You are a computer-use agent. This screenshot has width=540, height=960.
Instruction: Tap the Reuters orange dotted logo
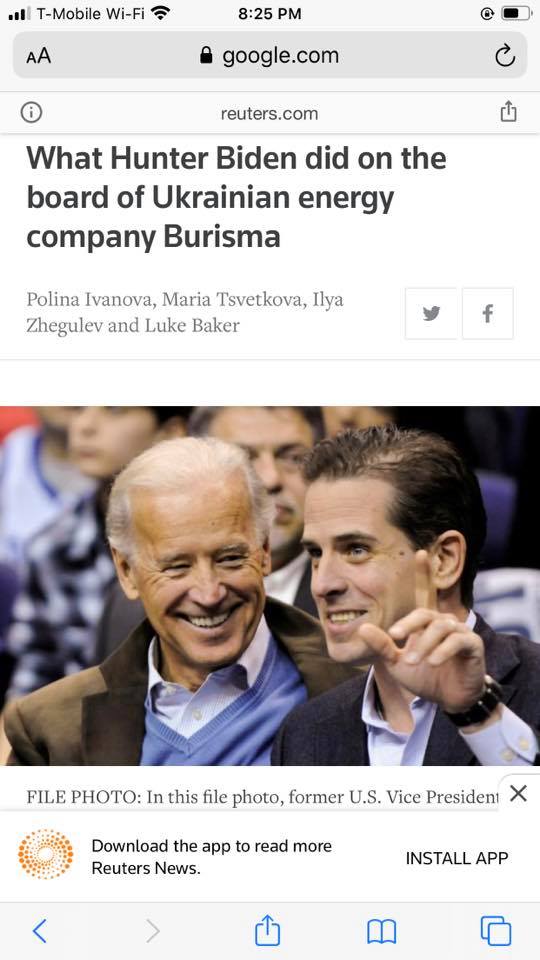[45, 854]
